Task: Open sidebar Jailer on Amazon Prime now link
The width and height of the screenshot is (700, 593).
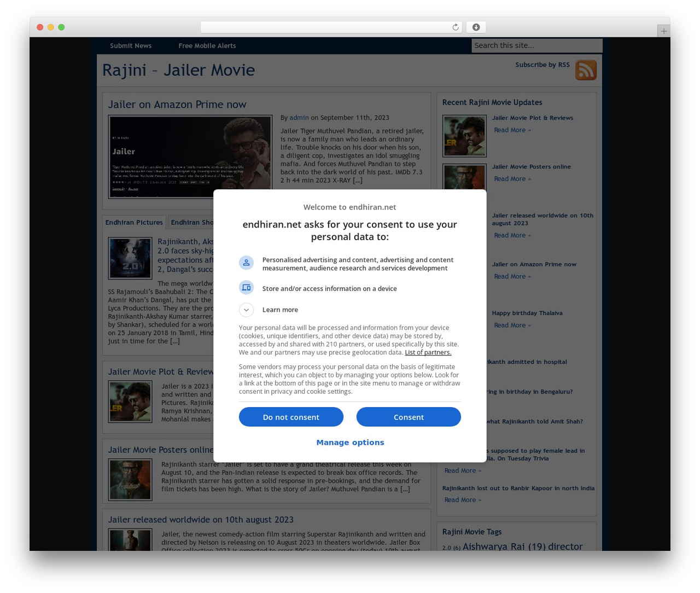Action: (534, 264)
